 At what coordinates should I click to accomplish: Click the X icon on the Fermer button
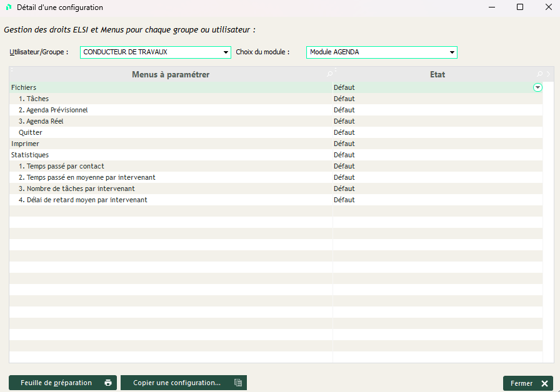pos(544,383)
